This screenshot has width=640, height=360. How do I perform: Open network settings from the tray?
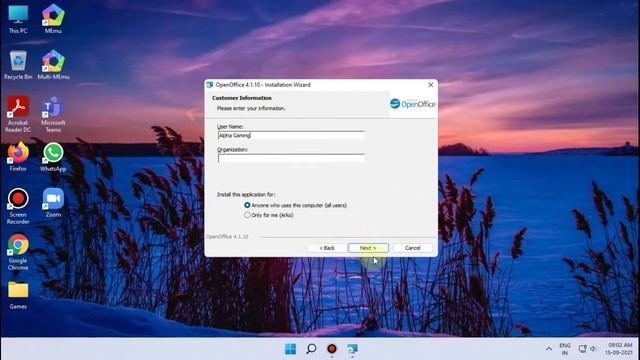click(x=582, y=349)
